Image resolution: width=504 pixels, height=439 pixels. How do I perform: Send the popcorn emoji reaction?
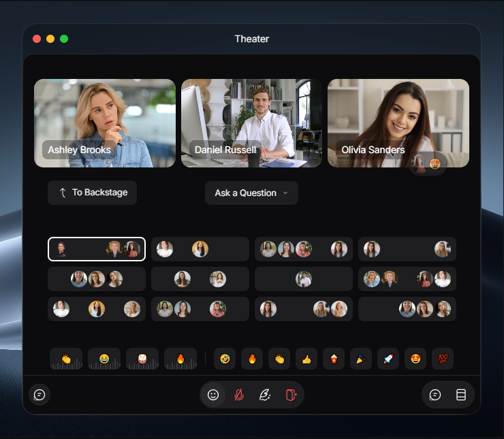(334, 359)
